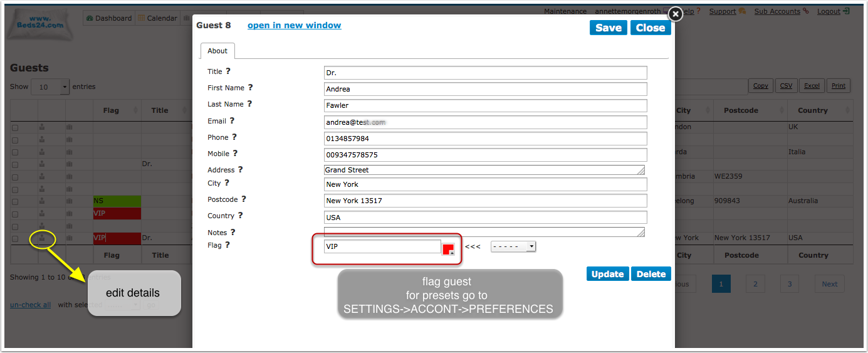This screenshot has width=868, height=353.
Task: Click the edit details icon in the VIP Dr. row
Action: tap(41, 238)
